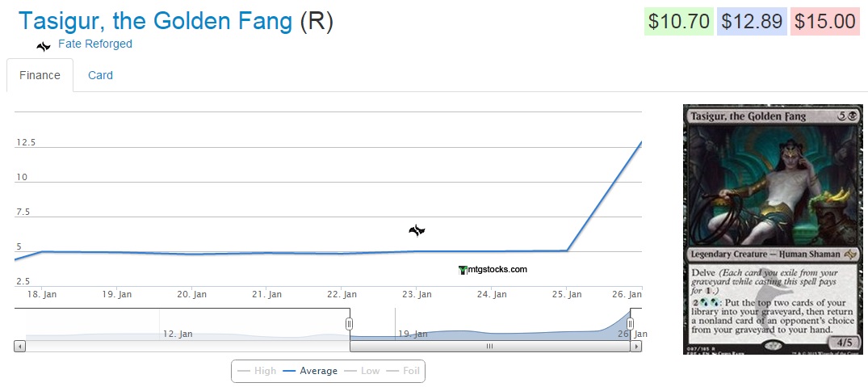Click the Fate Reforged set symbol icon
This screenshot has width=868, height=387.
click(x=44, y=46)
